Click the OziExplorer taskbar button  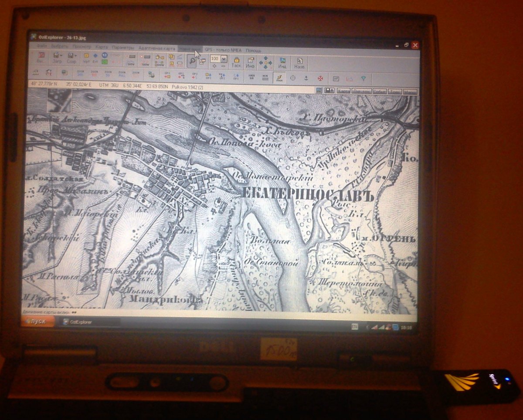point(89,322)
